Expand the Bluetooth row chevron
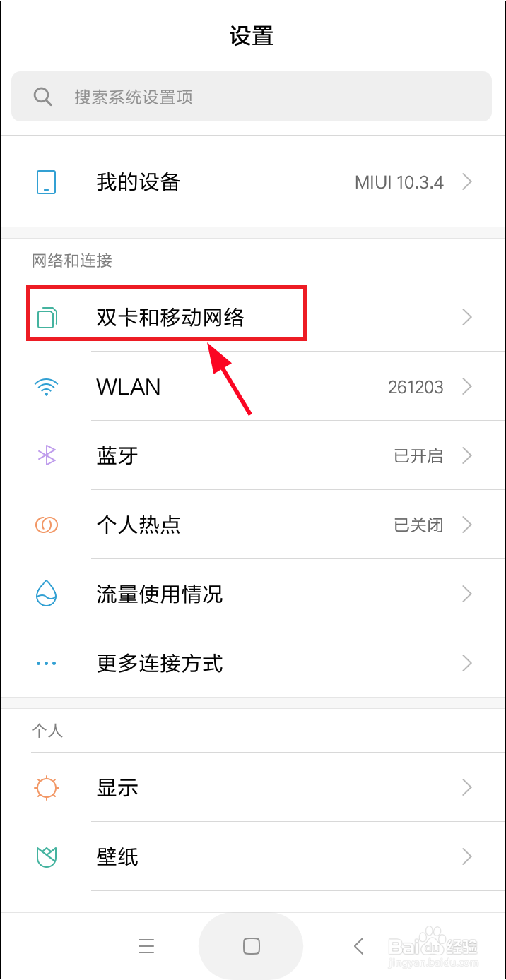Viewport: 506px width, 980px height. click(466, 456)
